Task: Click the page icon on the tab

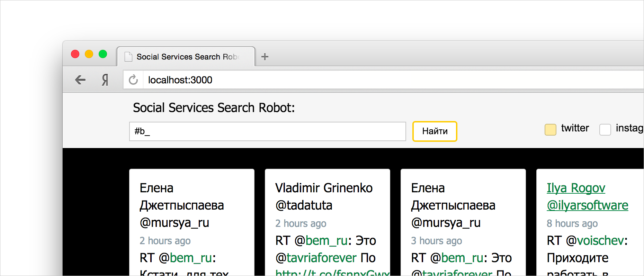Action: [128, 56]
